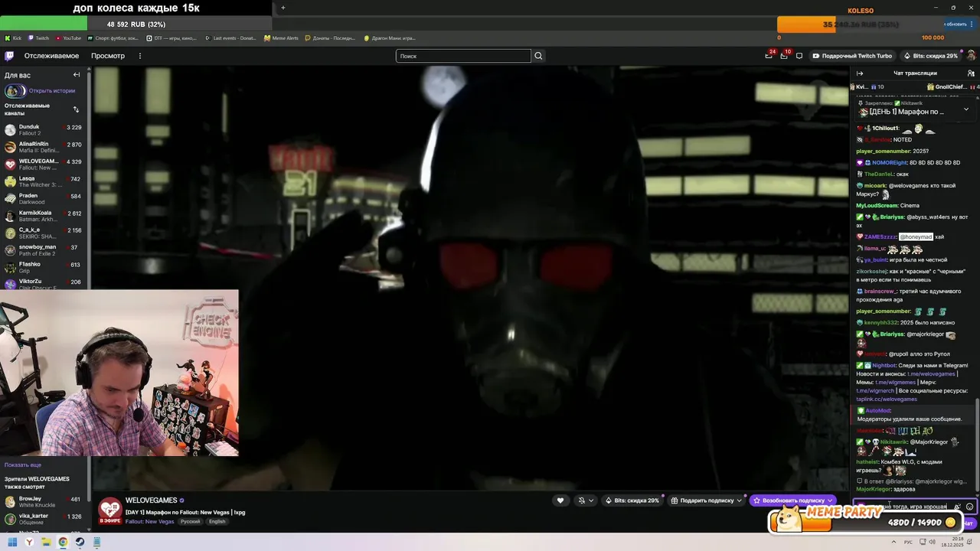Sort followed channels with arrows icon

point(76,109)
